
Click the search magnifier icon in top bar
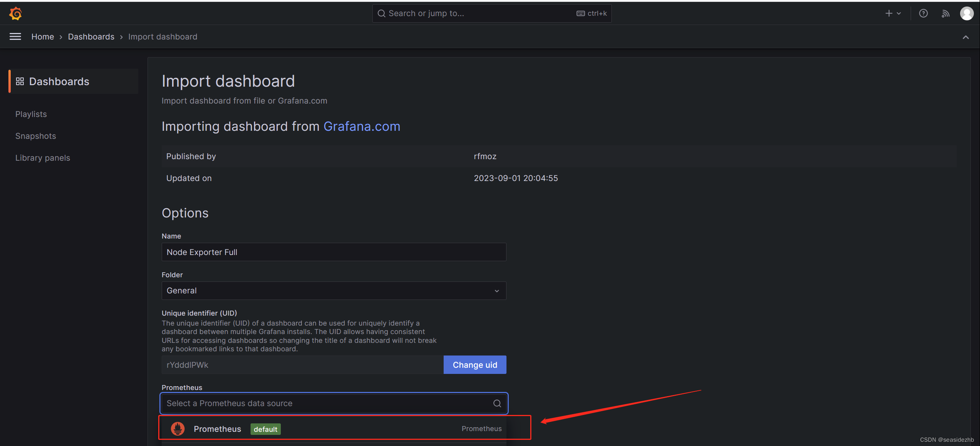click(x=381, y=13)
